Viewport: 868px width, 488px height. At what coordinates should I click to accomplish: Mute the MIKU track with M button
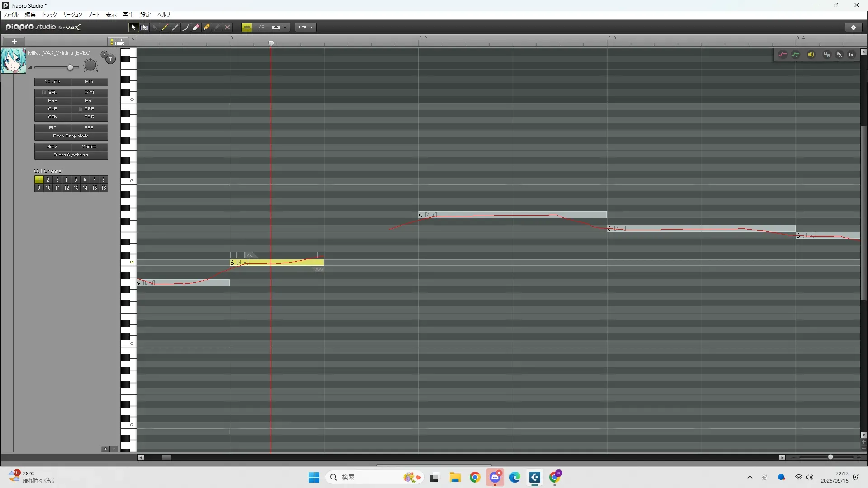(x=110, y=59)
